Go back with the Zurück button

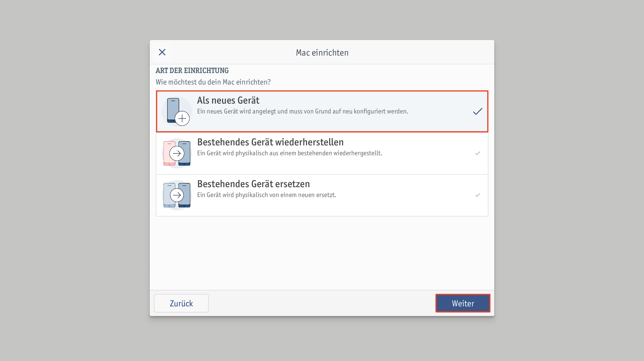pos(181,303)
